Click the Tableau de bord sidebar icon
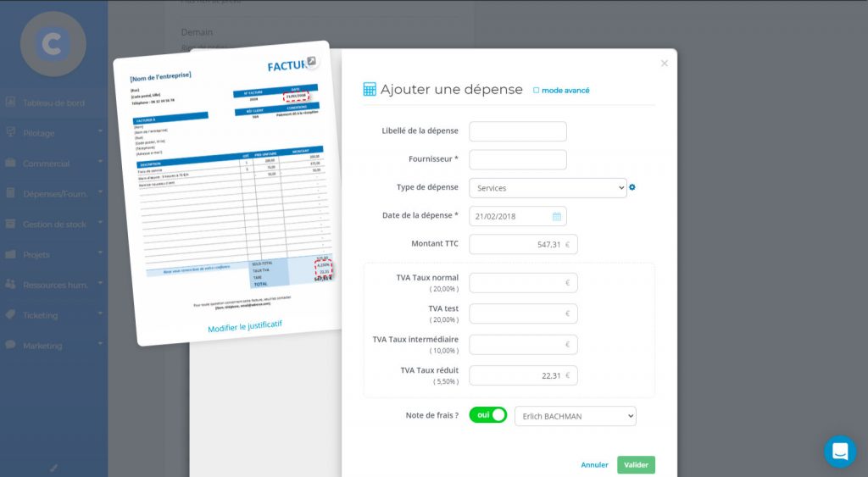868x477 pixels. [11, 103]
